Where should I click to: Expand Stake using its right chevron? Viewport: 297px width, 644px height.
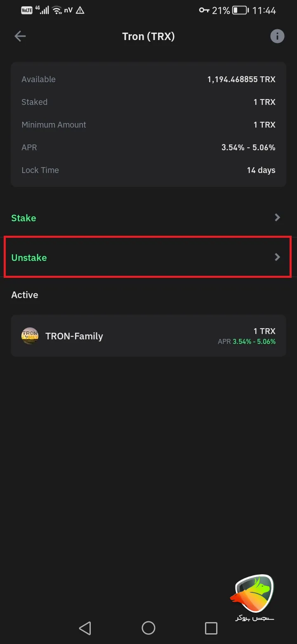pyautogui.click(x=278, y=218)
